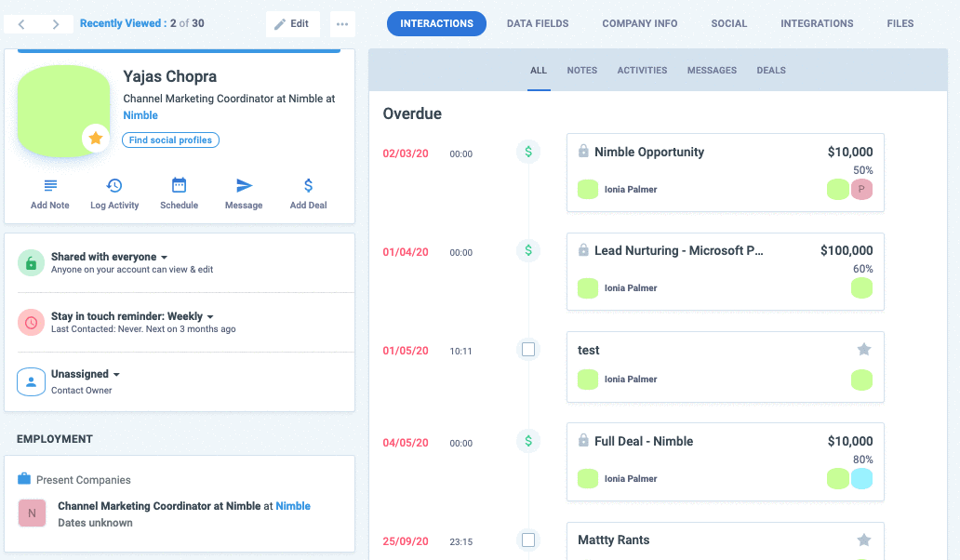Image resolution: width=960 pixels, height=560 pixels.
Task: Click the Add Deal dollar icon
Action: click(x=308, y=186)
